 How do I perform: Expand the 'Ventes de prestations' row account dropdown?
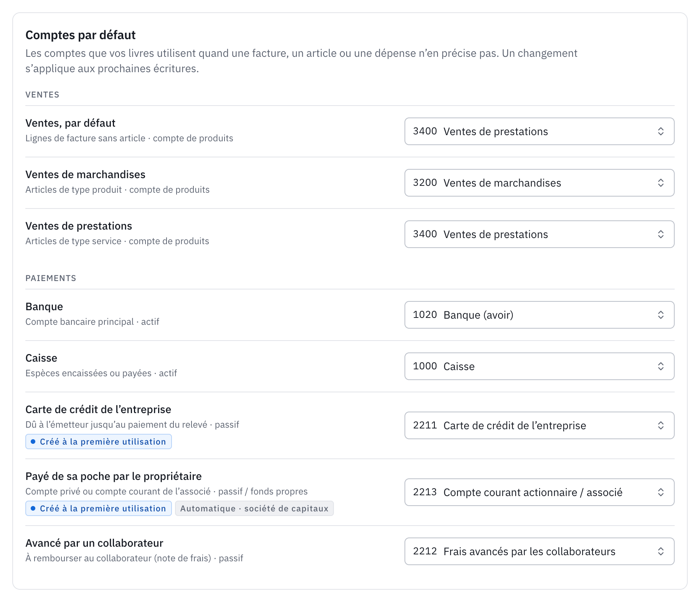click(x=539, y=234)
